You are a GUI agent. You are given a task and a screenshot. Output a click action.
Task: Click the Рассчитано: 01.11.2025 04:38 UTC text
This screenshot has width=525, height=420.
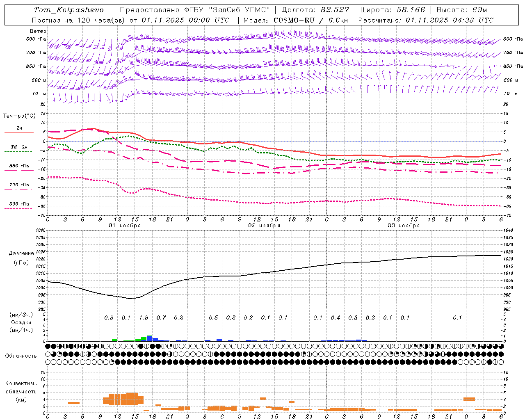(426, 20)
